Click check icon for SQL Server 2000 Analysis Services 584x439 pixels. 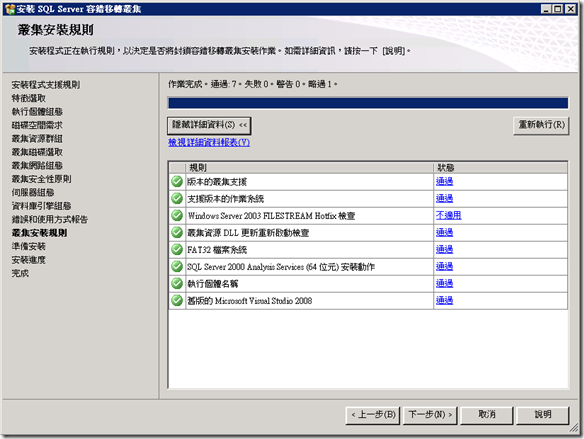(177, 267)
